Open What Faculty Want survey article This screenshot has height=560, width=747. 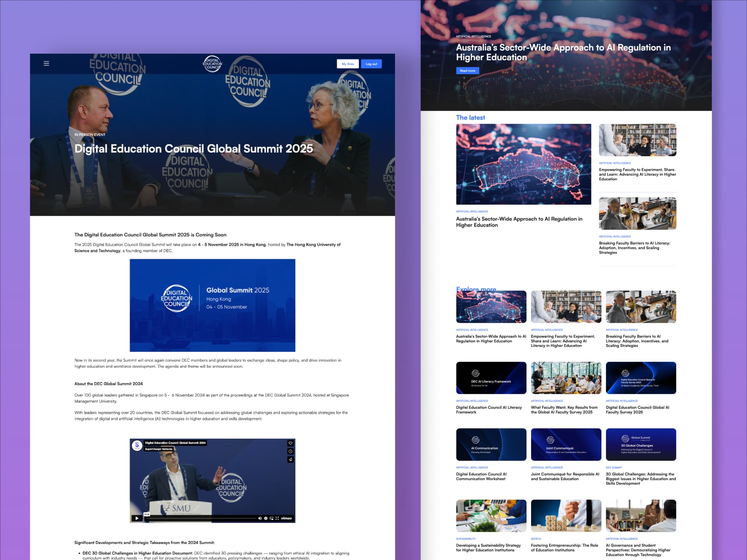pos(564,410)
